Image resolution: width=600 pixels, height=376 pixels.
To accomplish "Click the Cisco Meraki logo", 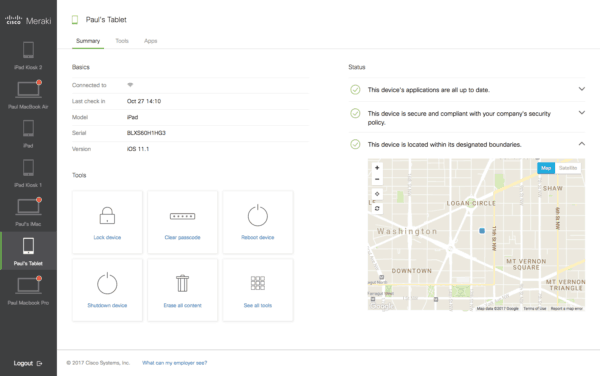I will pyautogui.click(x=28, y=20).
